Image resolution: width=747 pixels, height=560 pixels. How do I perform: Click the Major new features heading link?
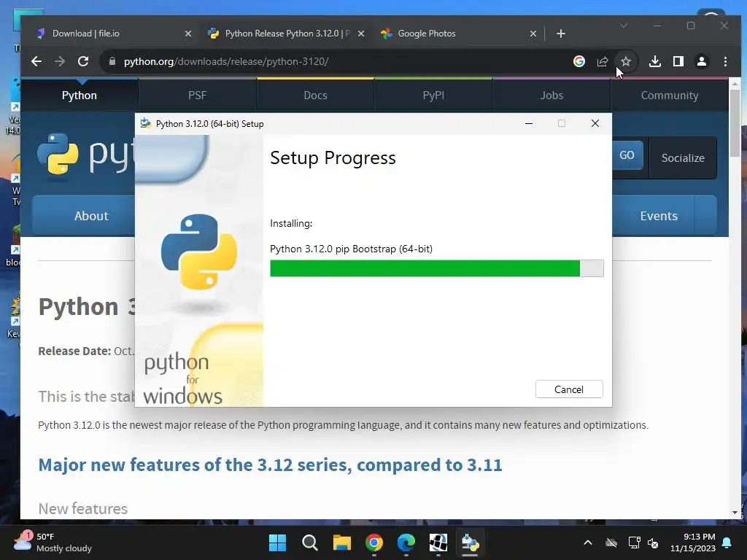coord(270,464)
